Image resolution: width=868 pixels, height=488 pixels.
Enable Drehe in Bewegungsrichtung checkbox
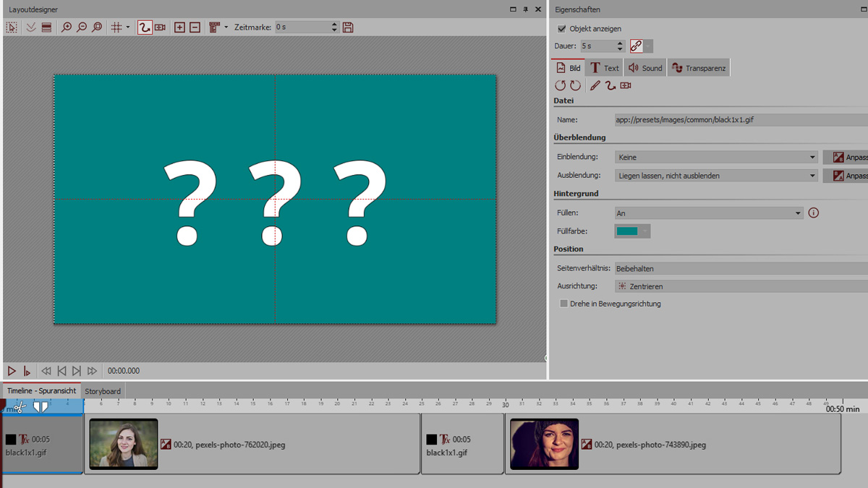coord(563,304)
